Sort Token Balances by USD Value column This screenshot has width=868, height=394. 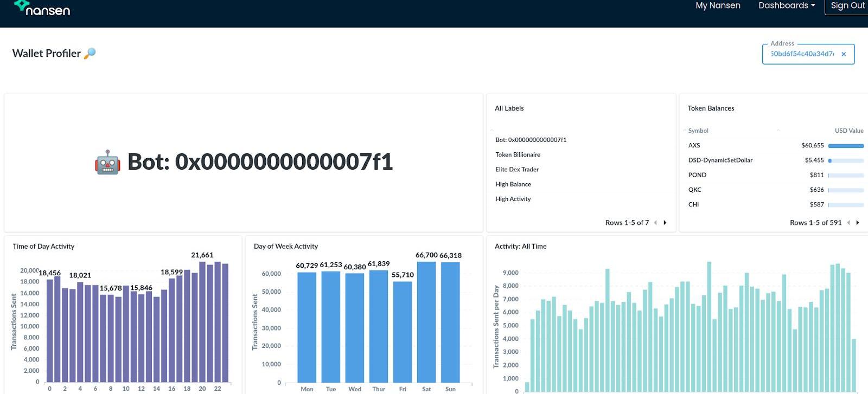(x=848, y=131)
